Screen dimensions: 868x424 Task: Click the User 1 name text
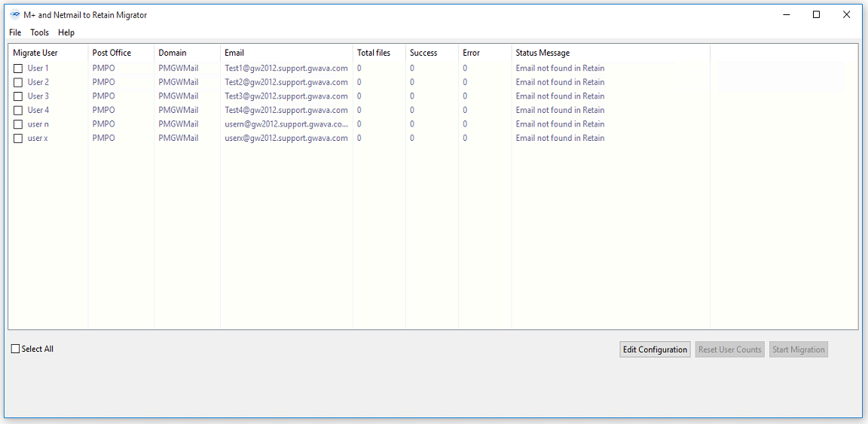[38, 68]
